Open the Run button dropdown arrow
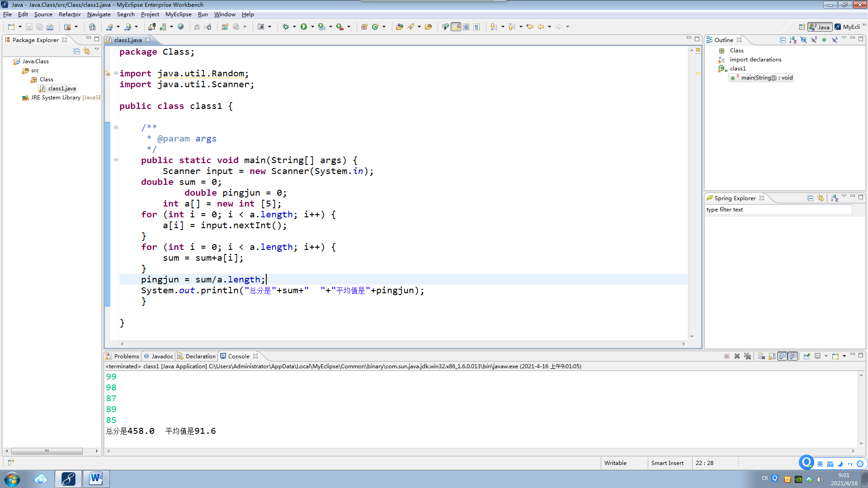The width and height of the screenshot is (868, 488). coord(312,27)
